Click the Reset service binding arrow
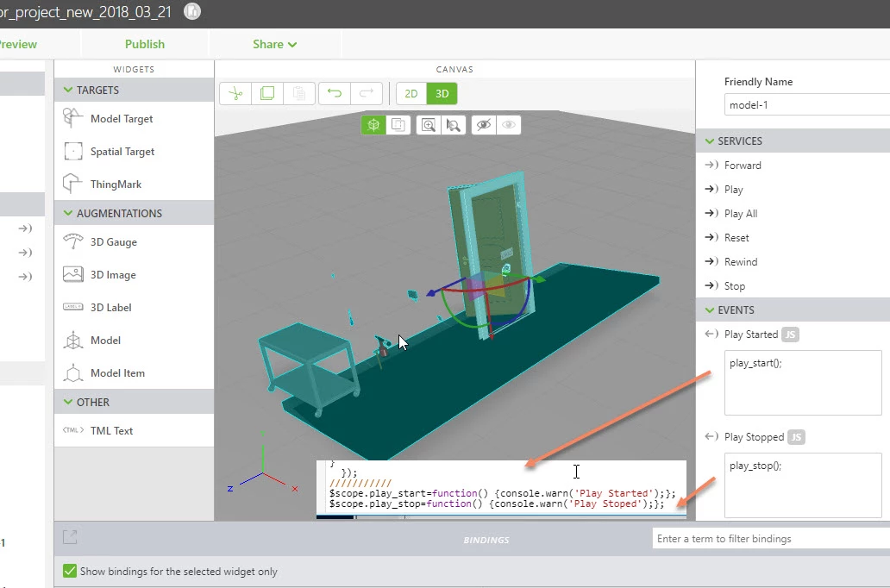 711,237
